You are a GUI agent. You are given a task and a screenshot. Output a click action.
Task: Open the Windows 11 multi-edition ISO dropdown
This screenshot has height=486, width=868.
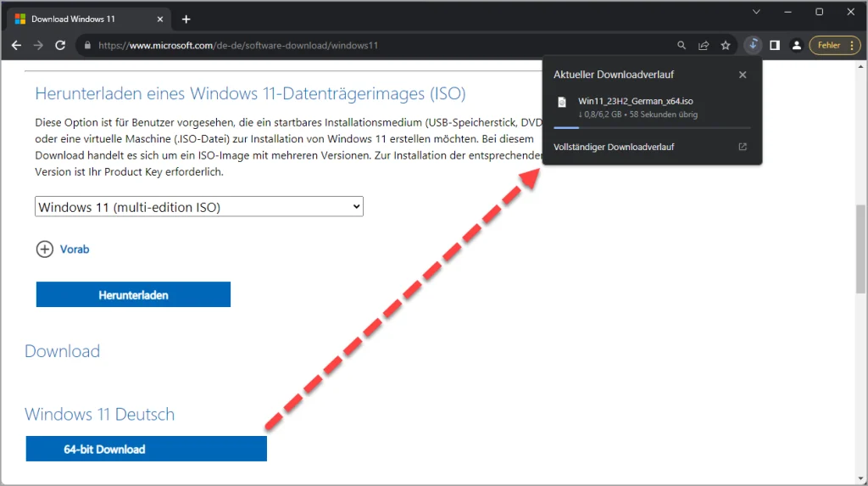pyautogui.click(x=198, y=207)
